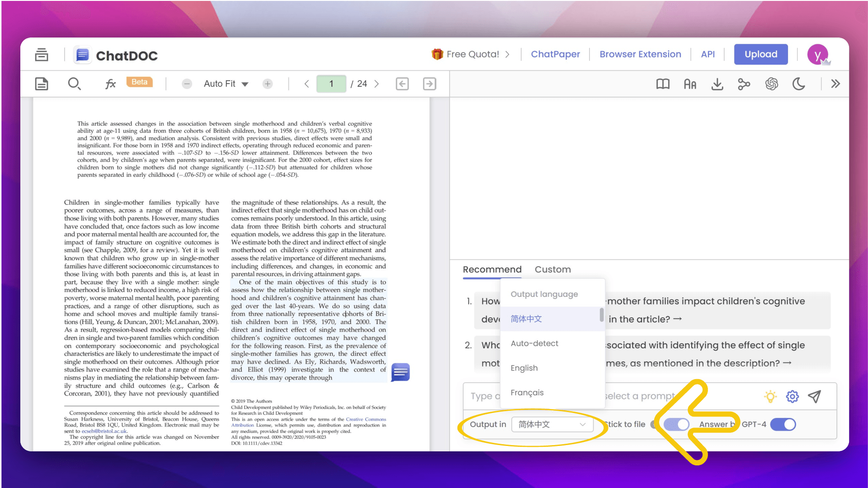Download the chat via download icon

(717, 84)
